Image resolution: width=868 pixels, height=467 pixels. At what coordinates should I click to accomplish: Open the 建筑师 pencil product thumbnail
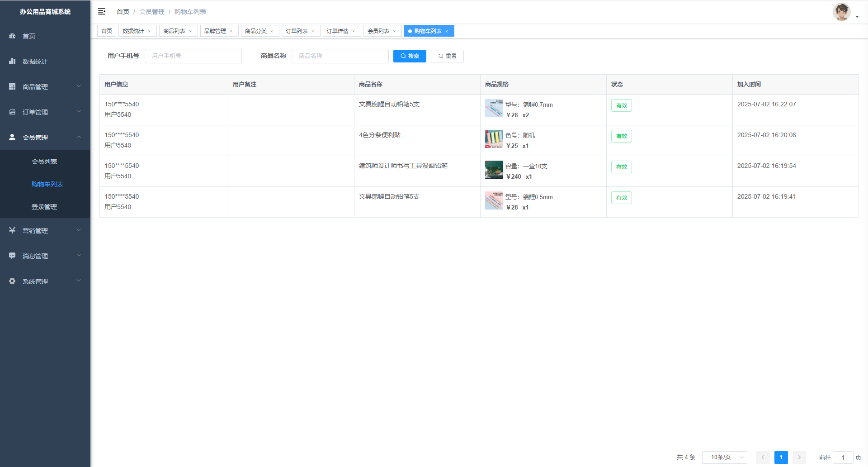494,170
